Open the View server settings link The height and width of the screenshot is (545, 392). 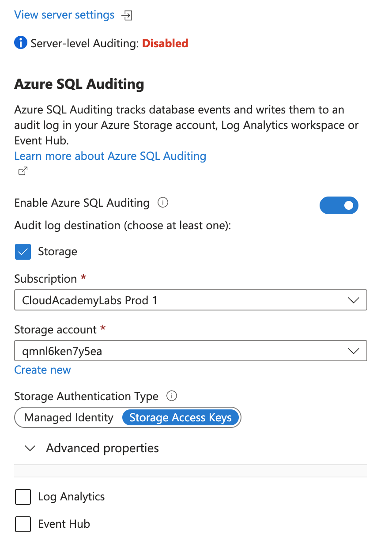[64, 15]
